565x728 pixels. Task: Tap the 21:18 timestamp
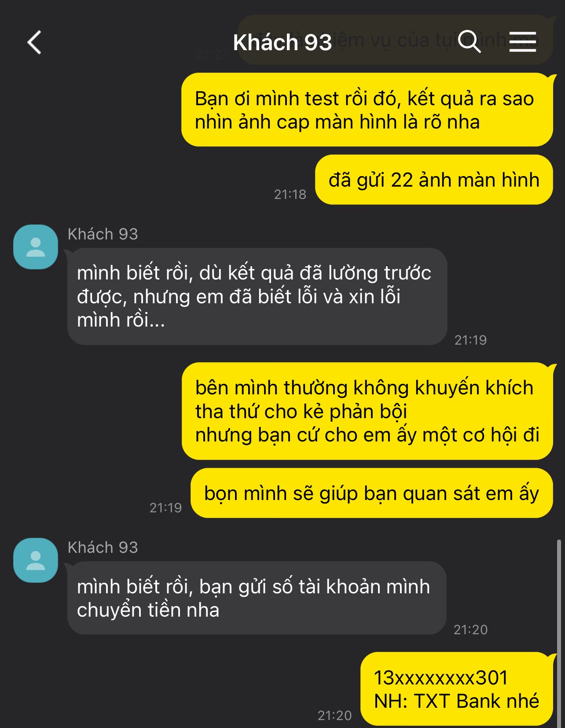pyautogui.click(x=290, y=195)
